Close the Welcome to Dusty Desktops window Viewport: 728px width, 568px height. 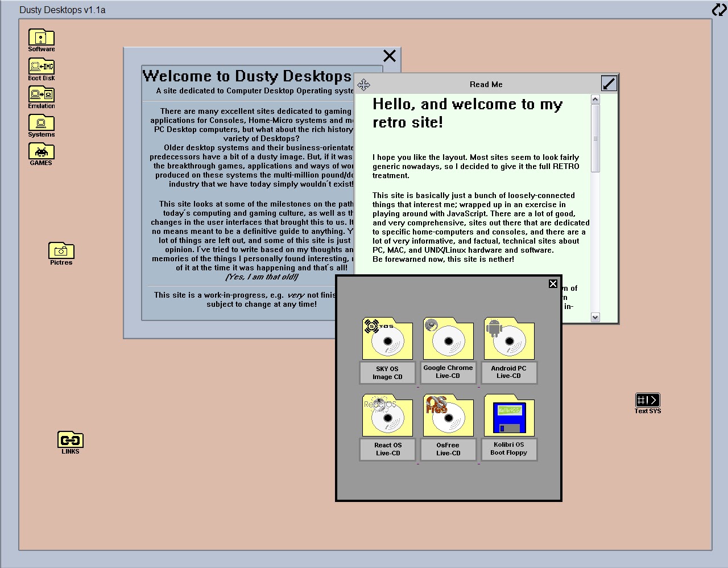coord(390,56)
